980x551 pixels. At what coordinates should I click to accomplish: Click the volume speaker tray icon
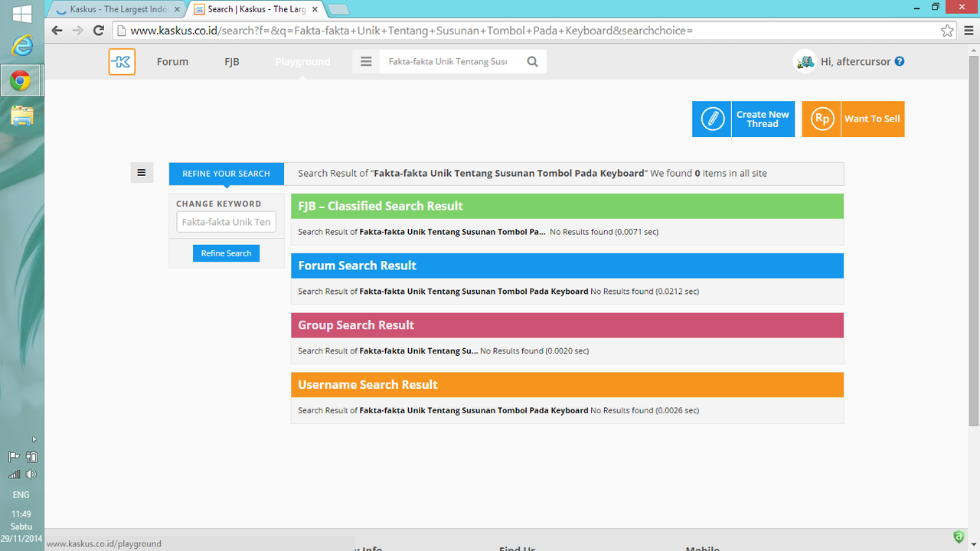pos(31,474)
